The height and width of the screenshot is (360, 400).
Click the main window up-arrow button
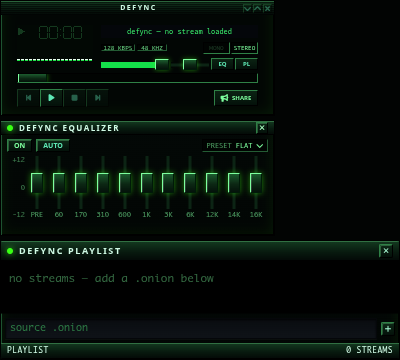[x=257, y=9]
